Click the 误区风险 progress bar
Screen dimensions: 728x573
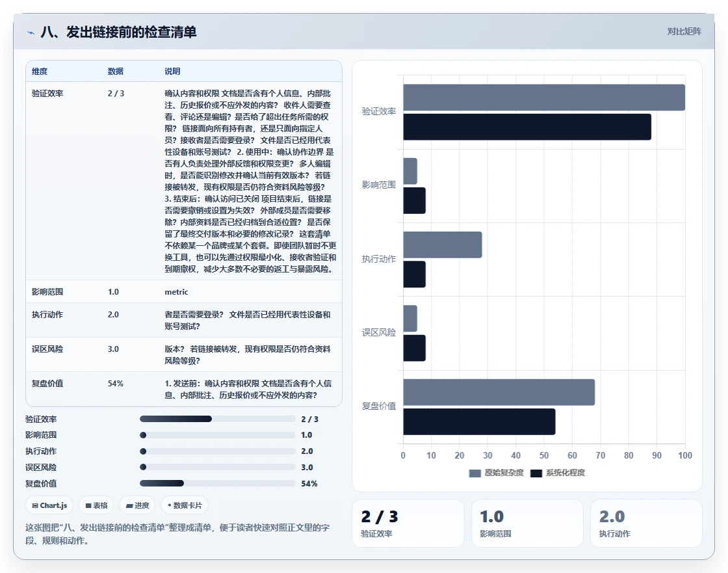[x=217, y=467]
